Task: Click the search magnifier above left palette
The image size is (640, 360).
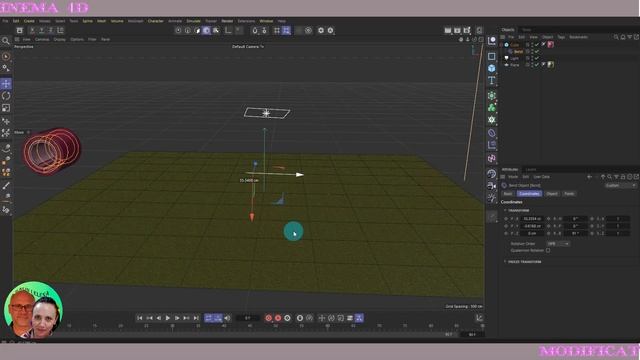Action: pyautogui.click(x=6, y=41)
